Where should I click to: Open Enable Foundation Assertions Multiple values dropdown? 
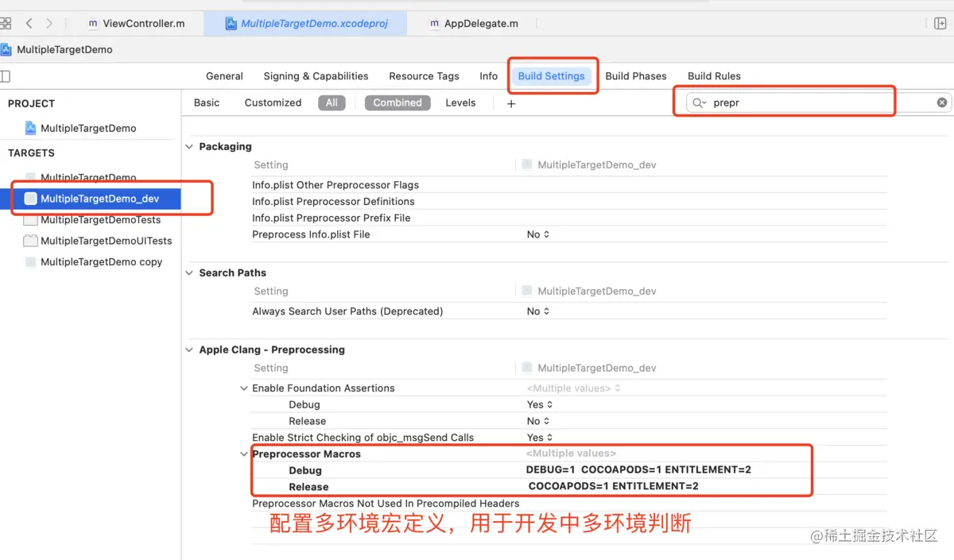click(573, 388)
